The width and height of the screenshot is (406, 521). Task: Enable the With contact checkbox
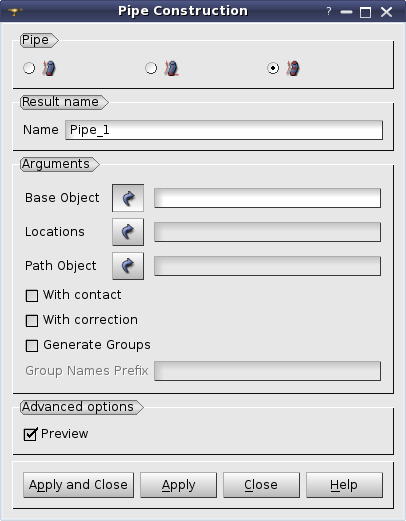click(32, 296)
